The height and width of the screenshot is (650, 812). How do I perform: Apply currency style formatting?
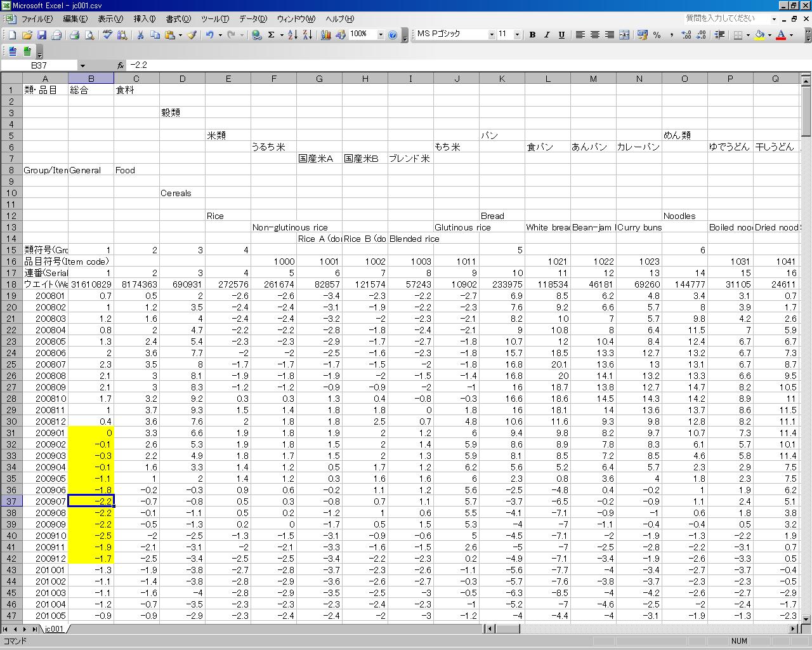pyautogui.click(x=642, y=35)
